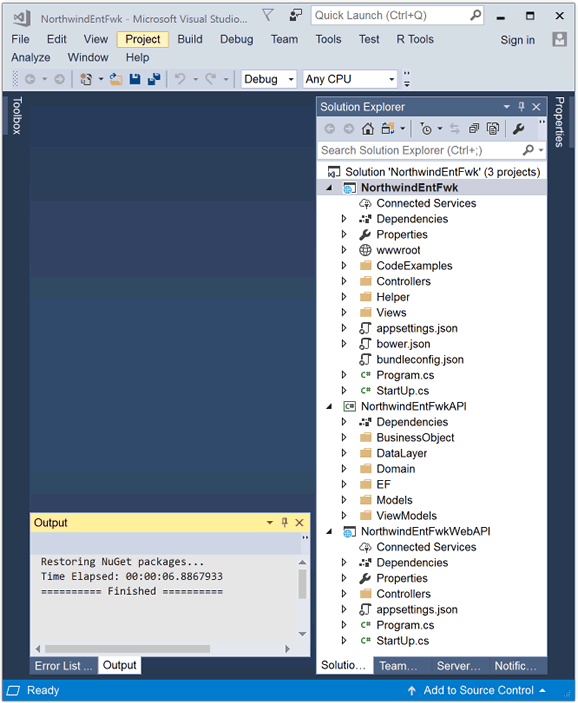Click the toolbar overflow options button
The image size is (578, 703).
click(x=407, y=79)
